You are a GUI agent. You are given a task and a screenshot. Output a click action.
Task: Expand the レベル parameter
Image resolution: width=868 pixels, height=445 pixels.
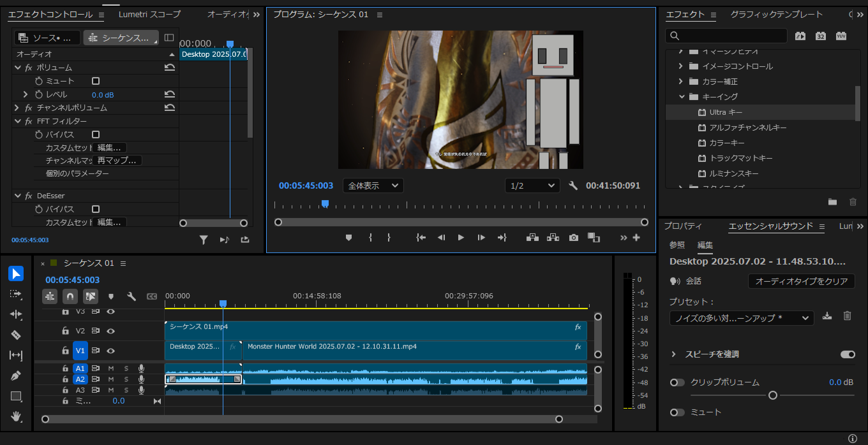pos(26,94)
